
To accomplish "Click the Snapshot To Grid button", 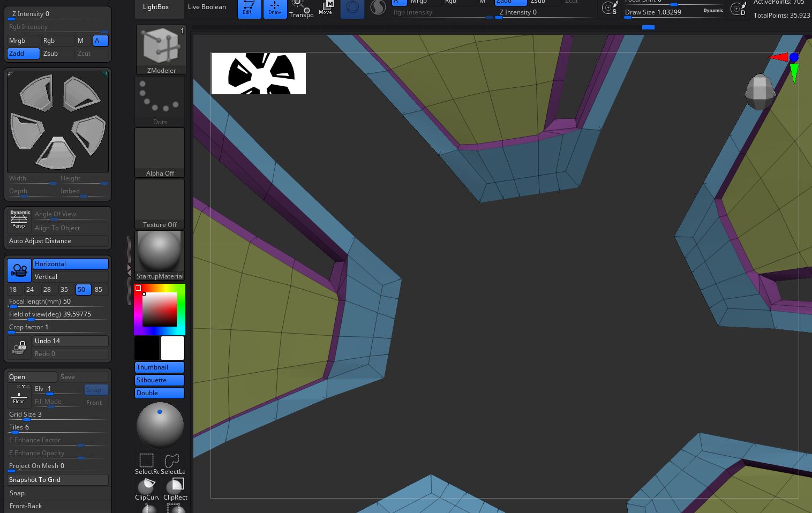I will 58,480.
